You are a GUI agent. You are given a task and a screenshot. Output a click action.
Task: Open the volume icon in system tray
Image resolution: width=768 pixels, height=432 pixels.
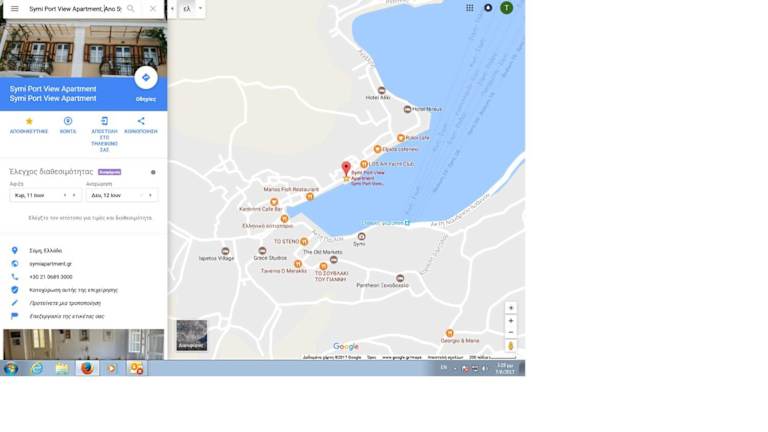coord(485,368)
